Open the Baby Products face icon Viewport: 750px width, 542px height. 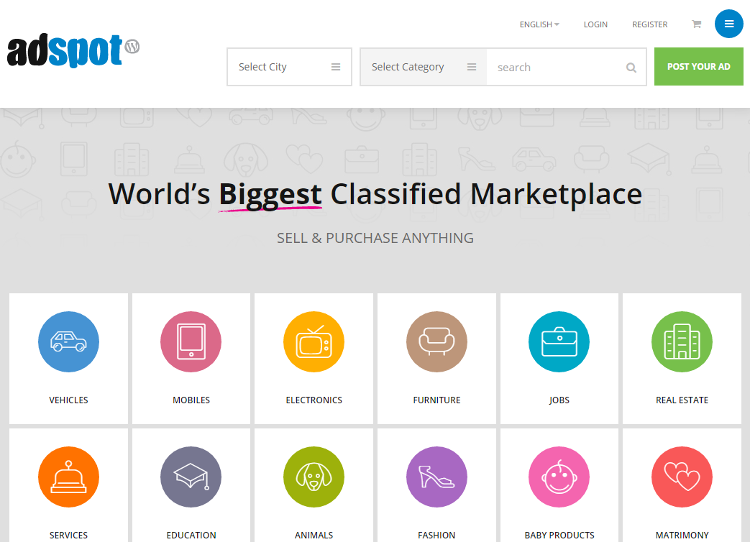point(559,477)
